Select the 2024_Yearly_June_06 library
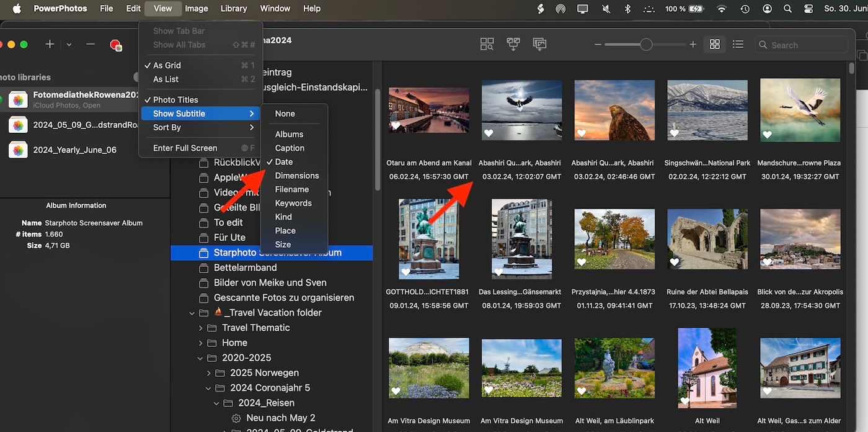Screen dimensions: 868x432 (x=75, y=150)
